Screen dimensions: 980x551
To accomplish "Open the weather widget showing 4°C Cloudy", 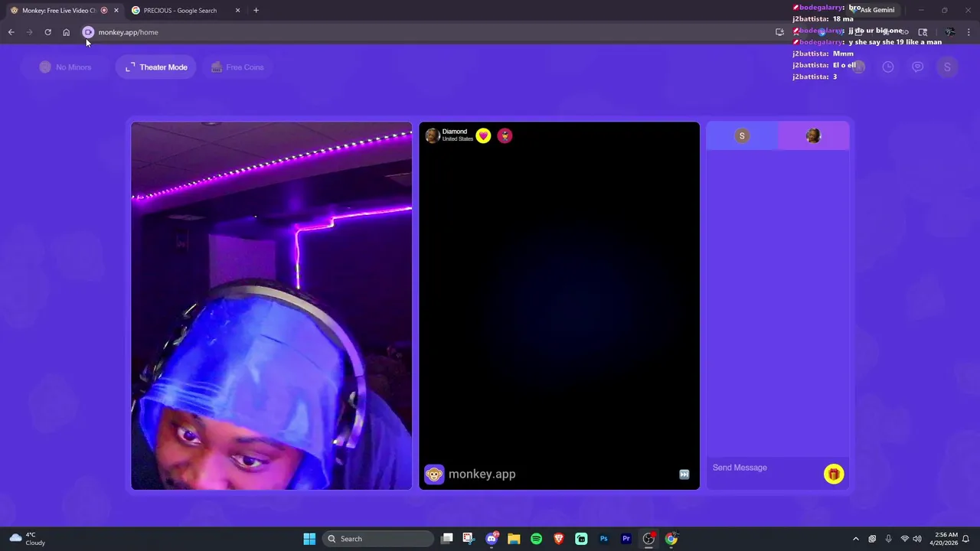I will pyautogui.click(x=28, y=539).
